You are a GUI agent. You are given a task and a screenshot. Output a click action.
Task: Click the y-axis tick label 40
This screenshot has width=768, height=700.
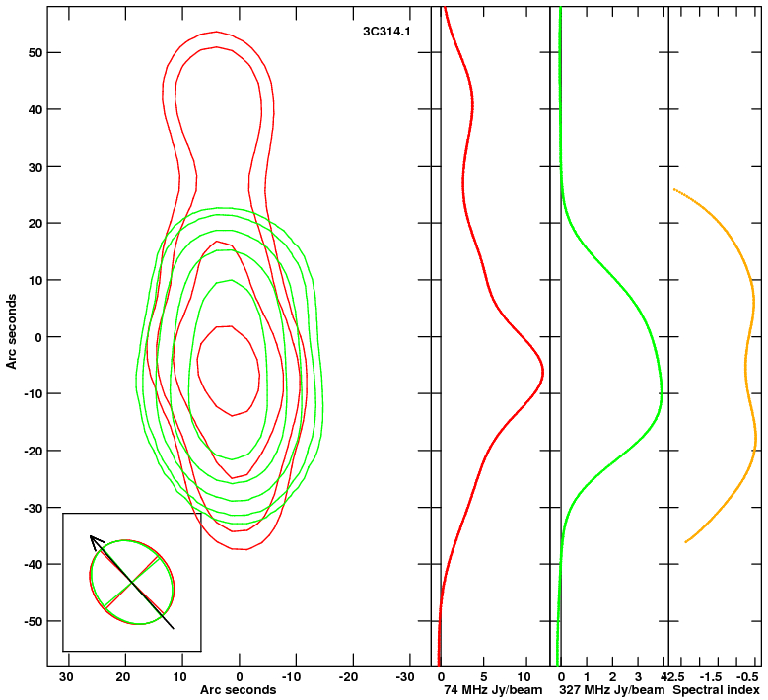(35, 109)
